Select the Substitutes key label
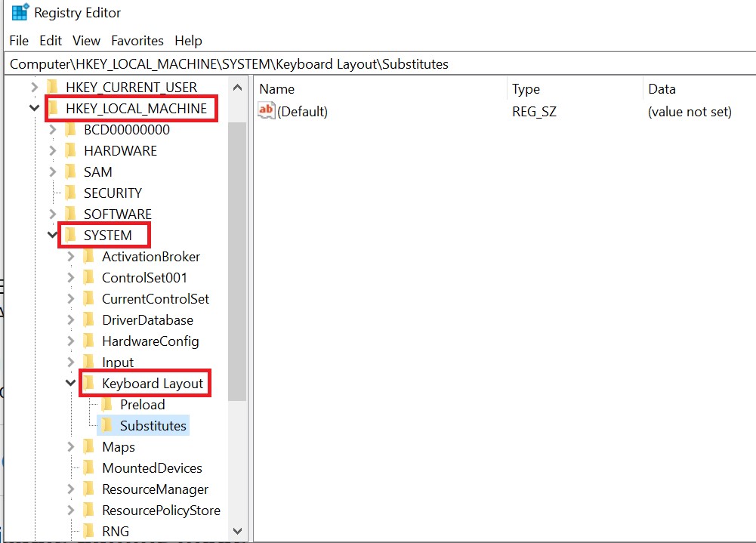 pyautogui.click(x=153, y=426)
